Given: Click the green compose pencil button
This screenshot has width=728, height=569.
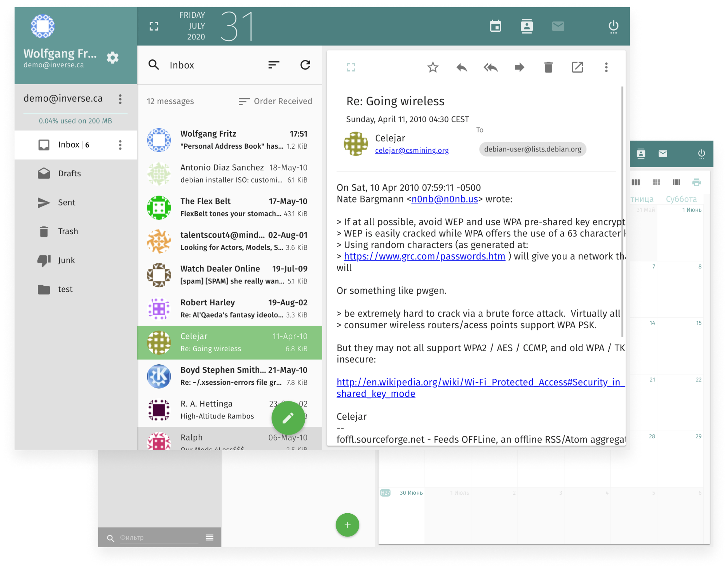Looking at the screenshot, I should tap(288, 418).
